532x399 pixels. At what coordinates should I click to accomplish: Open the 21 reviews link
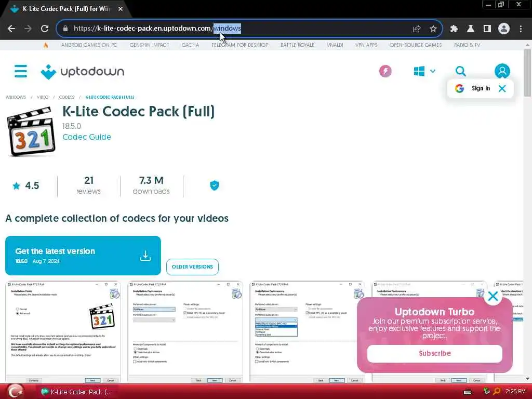pos(88,185)
